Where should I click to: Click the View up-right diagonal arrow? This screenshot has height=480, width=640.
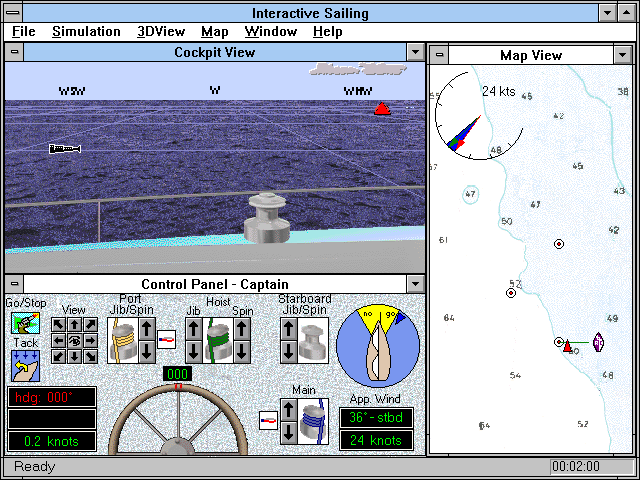pyautogui.click(x=90, y=324)
